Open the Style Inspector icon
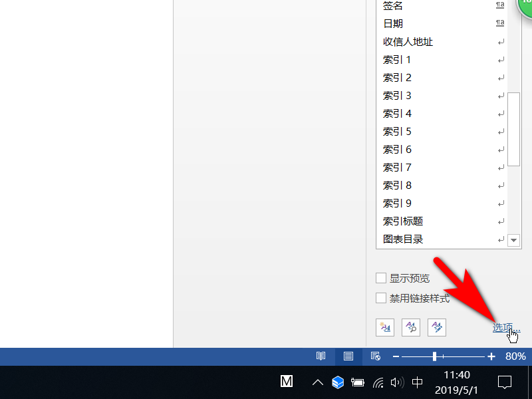 (411, 327)
